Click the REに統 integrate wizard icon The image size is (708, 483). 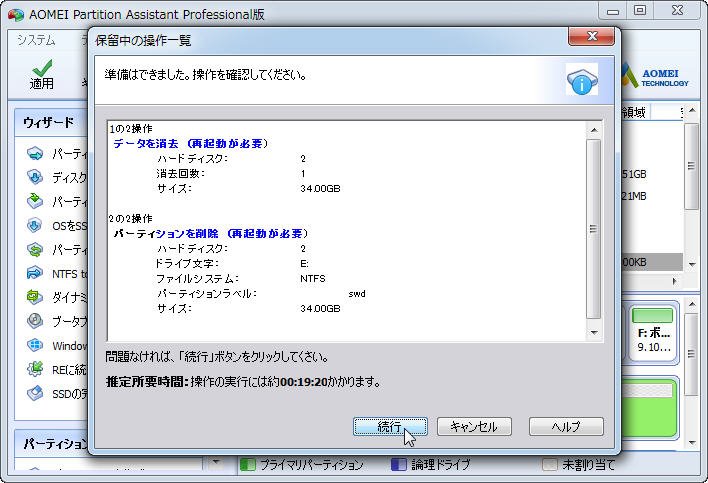(35, 369)
